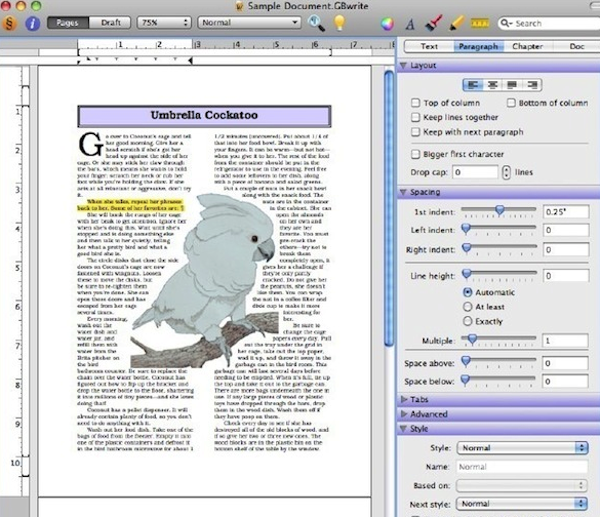This screenshot has width=600, height=517.
Task: Open the Based on dropdown
Action: 522,485
